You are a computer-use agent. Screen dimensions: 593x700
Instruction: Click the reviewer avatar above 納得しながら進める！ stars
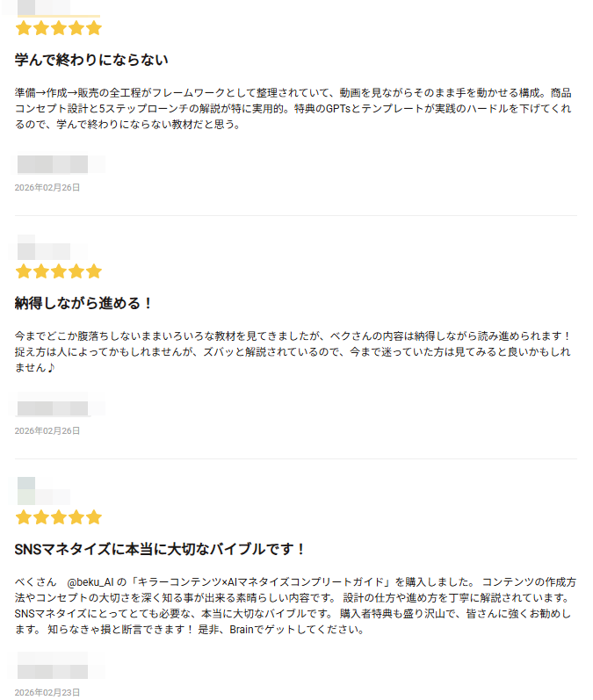26,244
